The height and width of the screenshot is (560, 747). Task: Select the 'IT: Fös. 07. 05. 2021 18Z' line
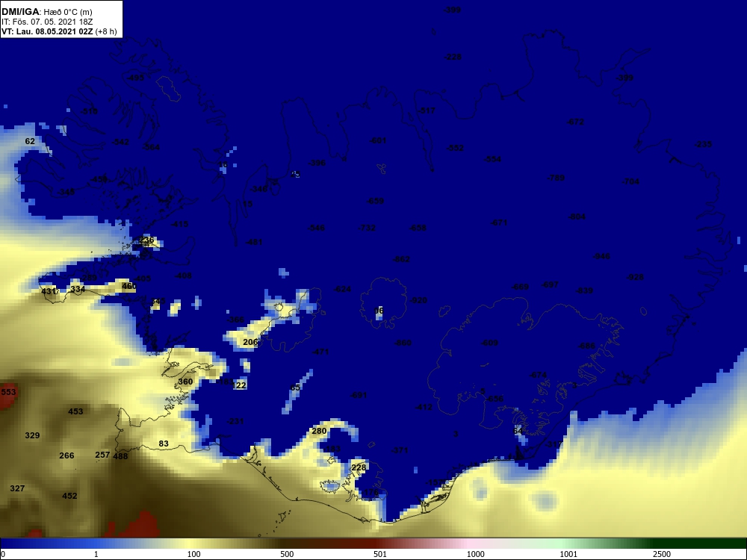coord(46,22)
